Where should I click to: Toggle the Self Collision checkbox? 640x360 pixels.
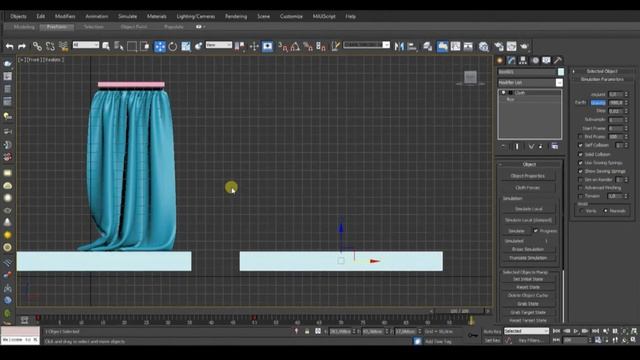[x=580, y=145]
